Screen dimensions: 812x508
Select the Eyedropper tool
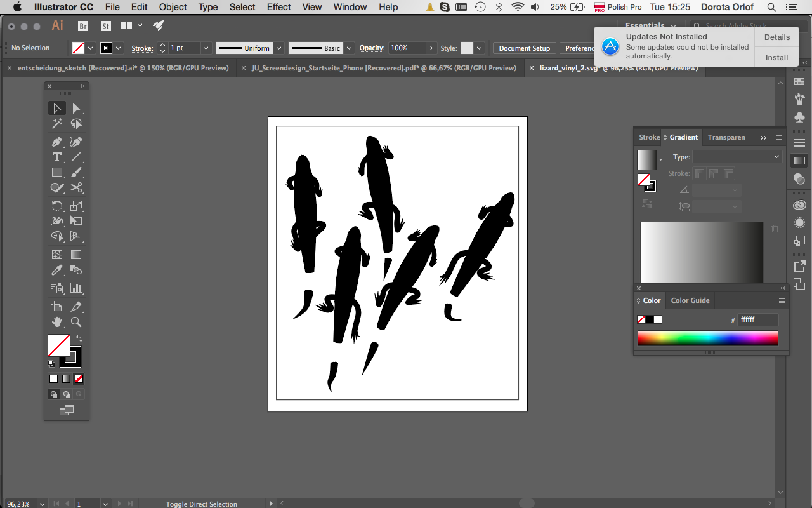[x=57, y=269]
